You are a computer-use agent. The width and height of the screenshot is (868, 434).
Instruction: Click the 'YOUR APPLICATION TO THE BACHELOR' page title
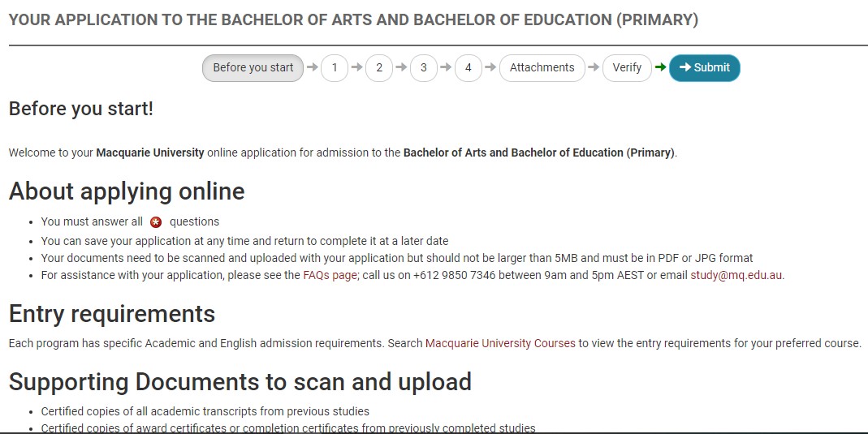[354, 20]
